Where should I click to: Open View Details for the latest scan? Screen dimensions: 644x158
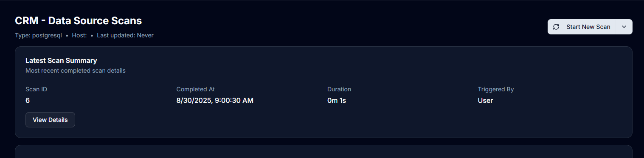point(50,120)
